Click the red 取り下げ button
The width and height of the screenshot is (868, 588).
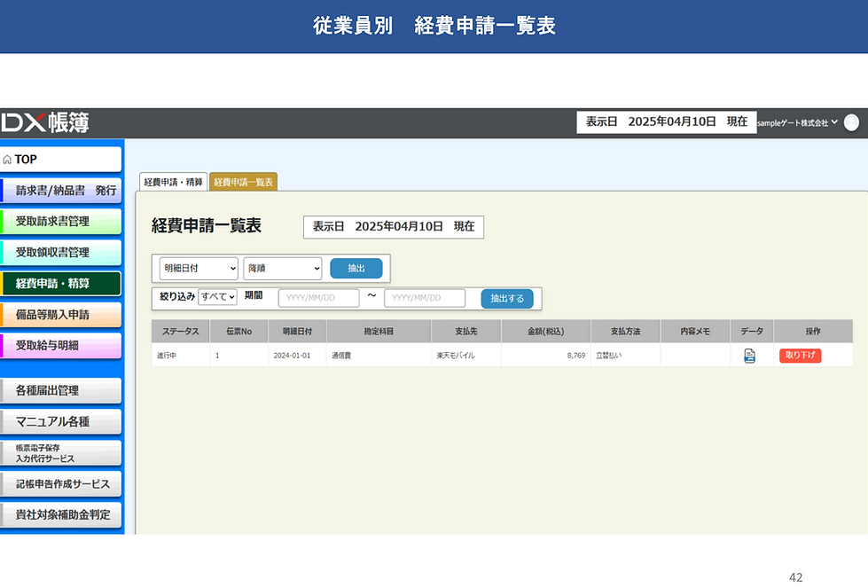pos(800,356)
